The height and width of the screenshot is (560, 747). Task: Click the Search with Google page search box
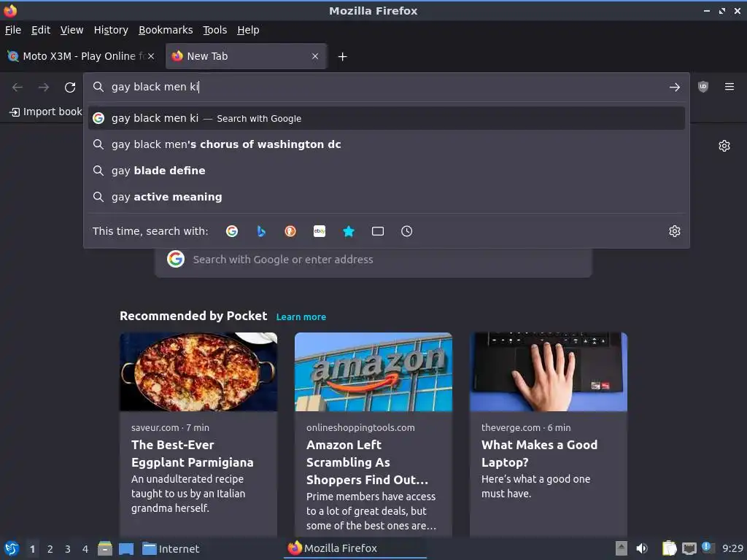[x=373, y=260]
